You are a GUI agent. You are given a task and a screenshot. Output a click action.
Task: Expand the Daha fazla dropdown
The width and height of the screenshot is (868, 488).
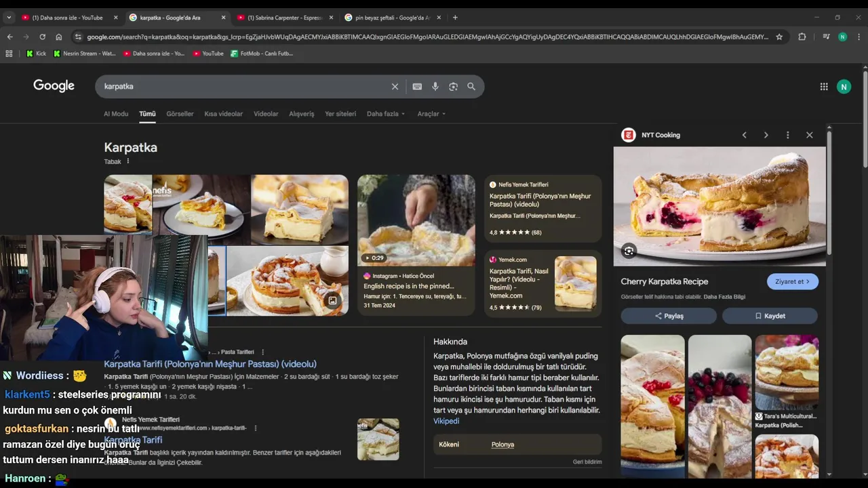[386, 114]
